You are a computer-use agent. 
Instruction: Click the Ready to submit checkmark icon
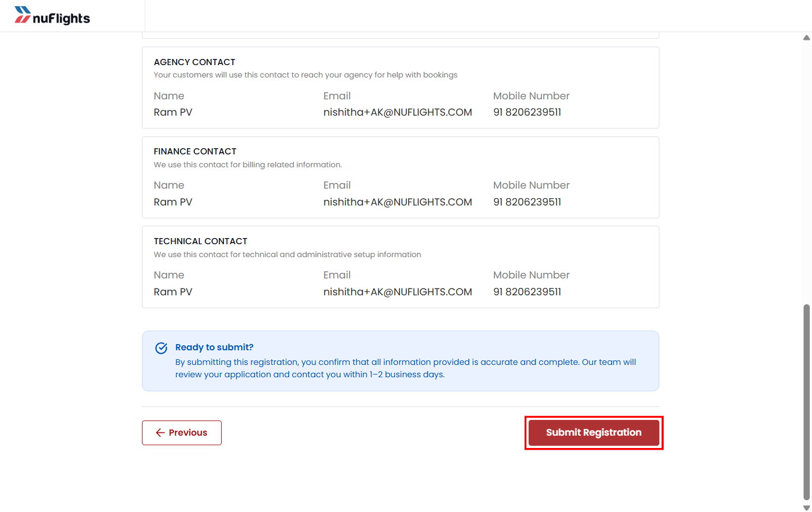tap(161, 348)
